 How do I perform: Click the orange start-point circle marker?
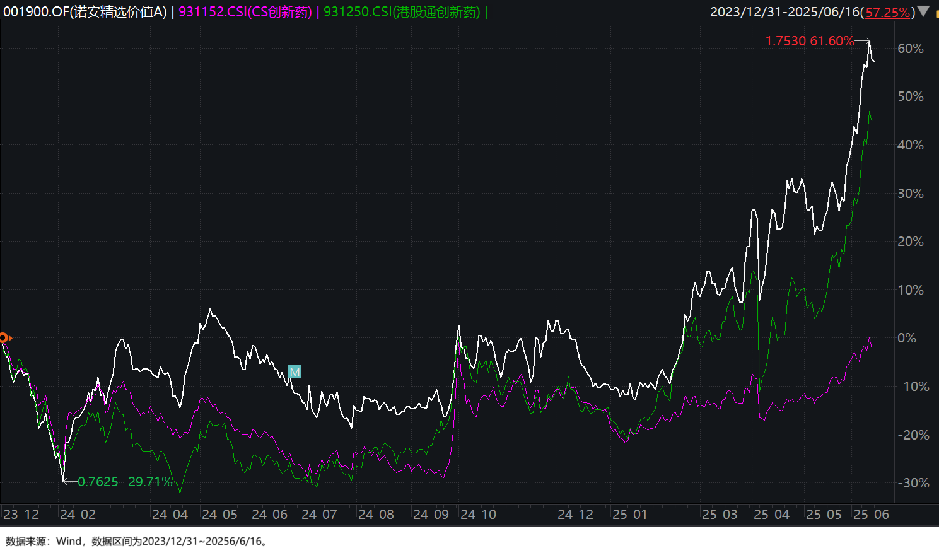pos(3,338)
